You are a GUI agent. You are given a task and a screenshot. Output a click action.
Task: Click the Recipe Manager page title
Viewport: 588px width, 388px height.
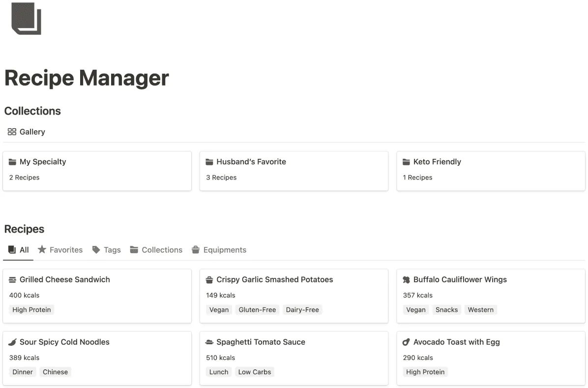click(x=87, y=78)
